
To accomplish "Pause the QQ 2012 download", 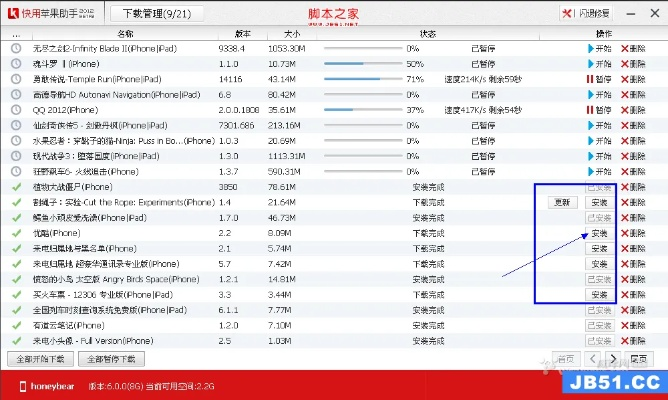I will tap(601, 109).
